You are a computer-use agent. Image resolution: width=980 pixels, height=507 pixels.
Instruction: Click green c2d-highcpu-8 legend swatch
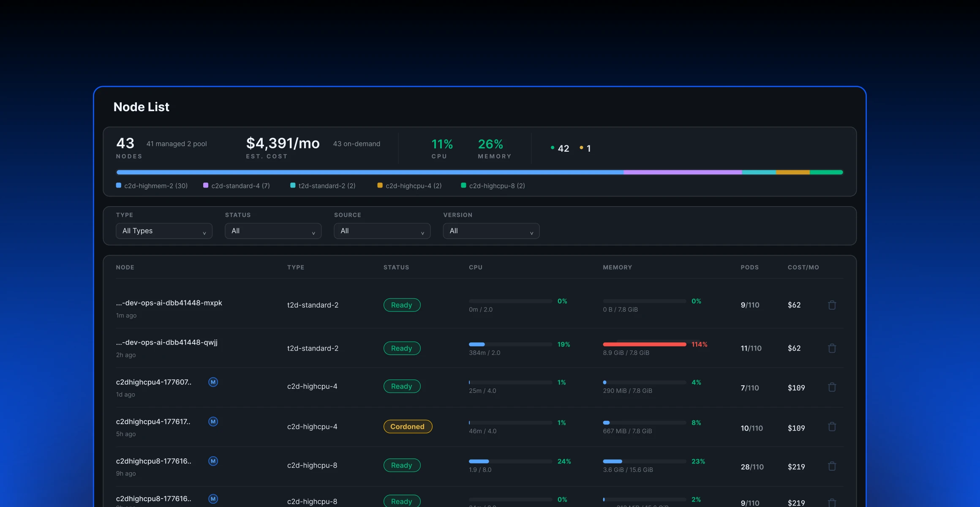pos(463,185)
